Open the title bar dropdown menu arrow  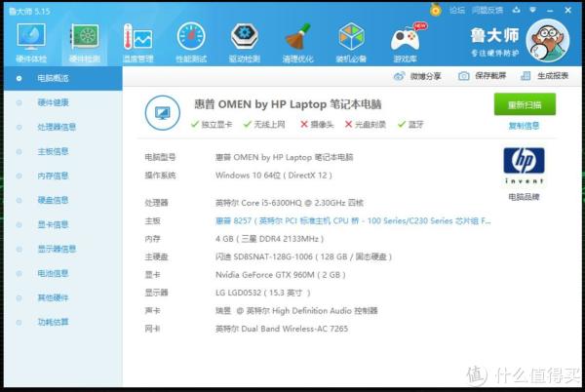click(x=532, y=10)
